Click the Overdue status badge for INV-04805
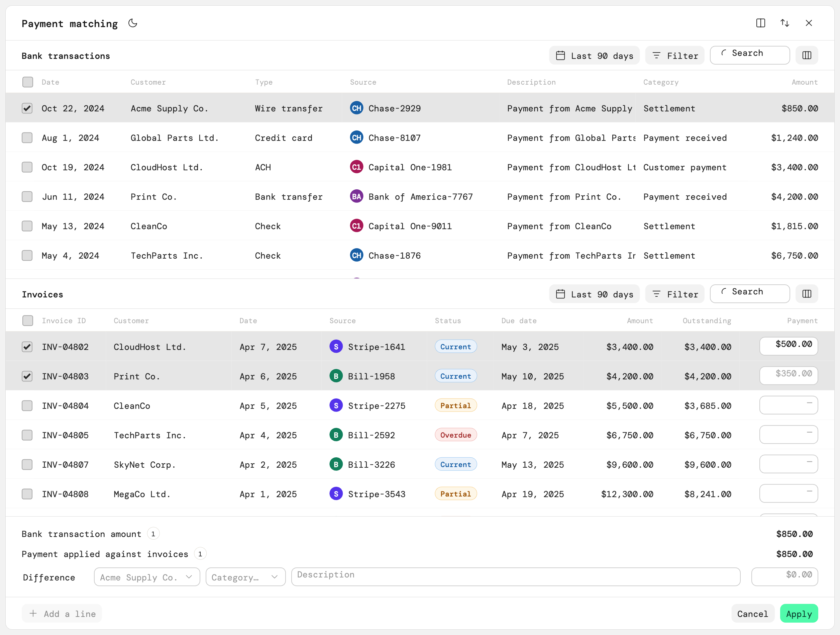Screen dimensions: 840x635 [456, 435]
